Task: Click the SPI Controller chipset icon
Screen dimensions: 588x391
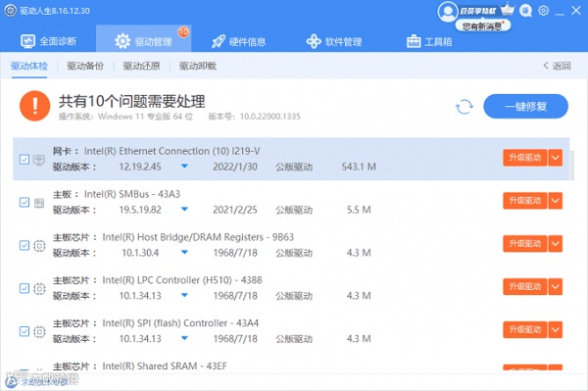Action: click(39, 332)
